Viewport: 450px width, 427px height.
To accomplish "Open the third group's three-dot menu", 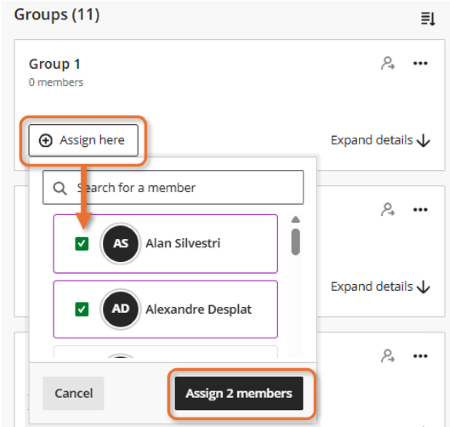I will click(420, 356).
